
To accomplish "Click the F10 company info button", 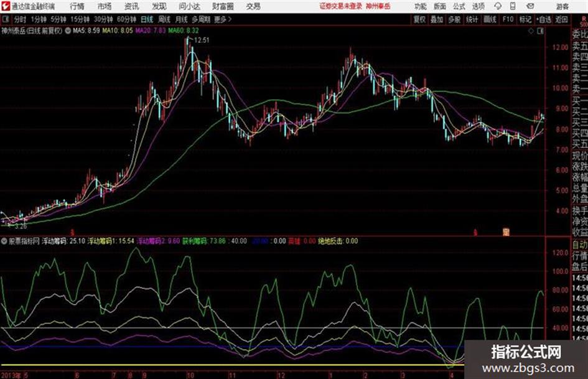I will coord(508,19).
